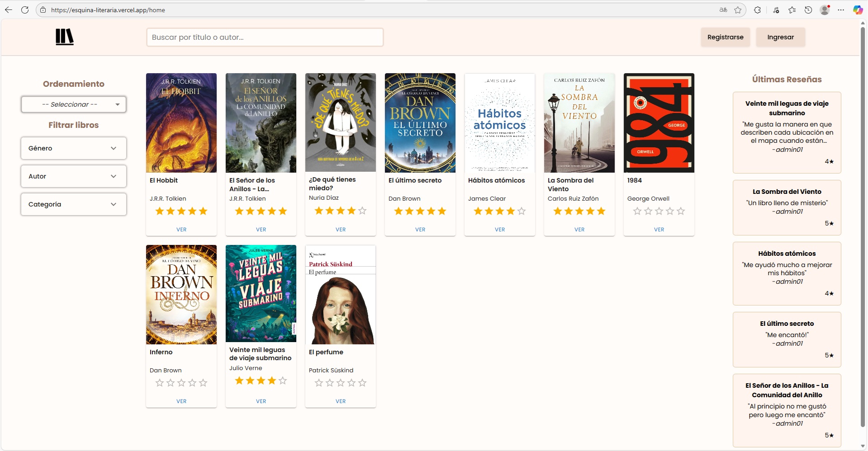Open browser settings three-dots menu

pyautogui.click(x=841, y=10)
